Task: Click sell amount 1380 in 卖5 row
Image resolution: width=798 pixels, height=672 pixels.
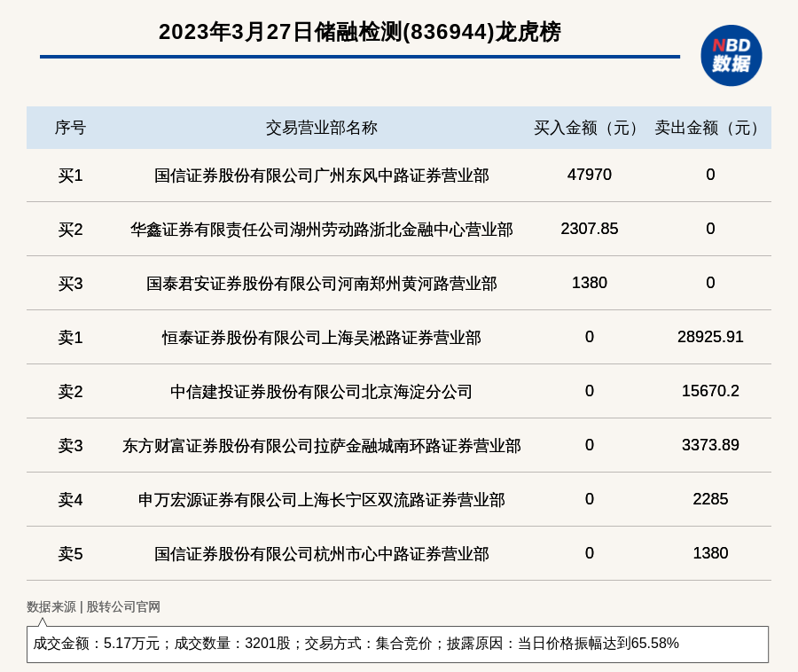Action: (x=710, y=552)
